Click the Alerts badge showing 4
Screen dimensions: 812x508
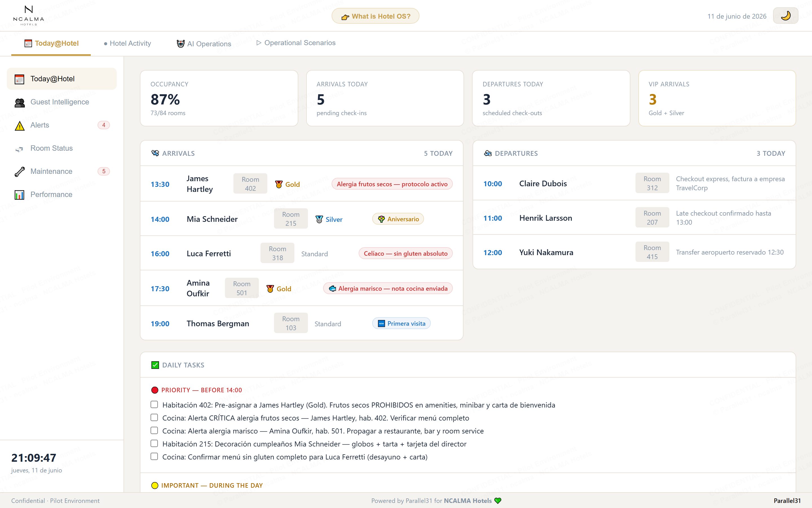[x=104, y=125]
